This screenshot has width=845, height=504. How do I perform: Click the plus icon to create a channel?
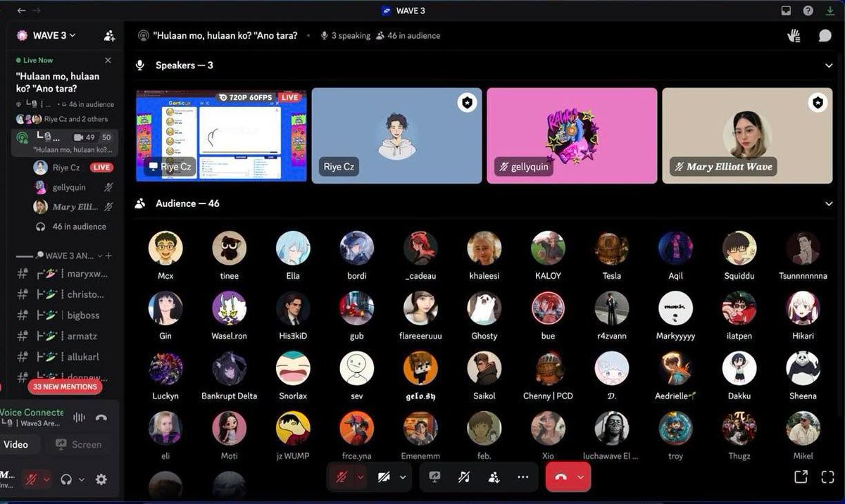click(x=109, y=256)
